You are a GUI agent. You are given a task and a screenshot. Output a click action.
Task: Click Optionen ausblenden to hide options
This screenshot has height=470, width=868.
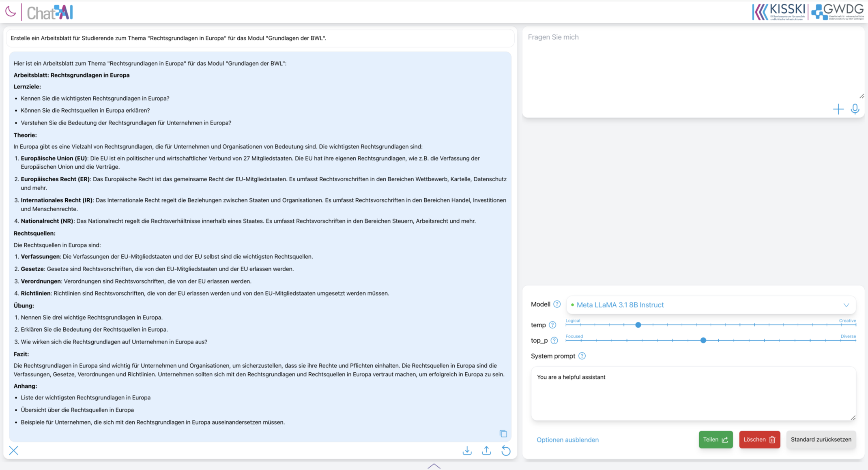pyautogui.click(x=568, y=439)
